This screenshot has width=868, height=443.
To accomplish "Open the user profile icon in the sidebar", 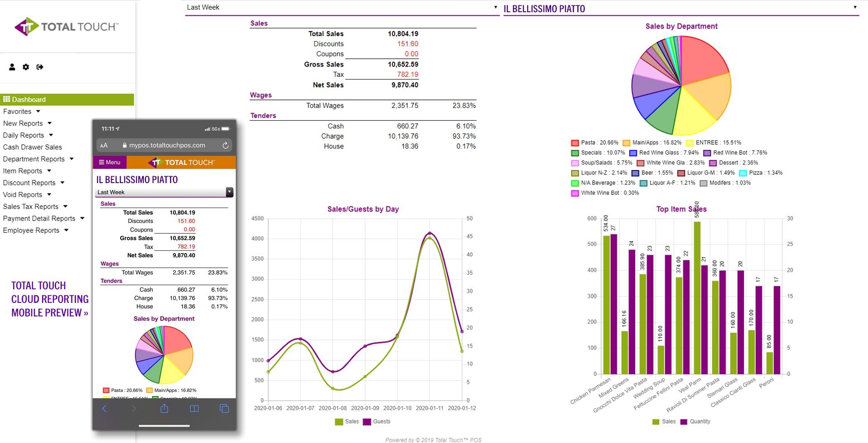I will pos(11,67).
